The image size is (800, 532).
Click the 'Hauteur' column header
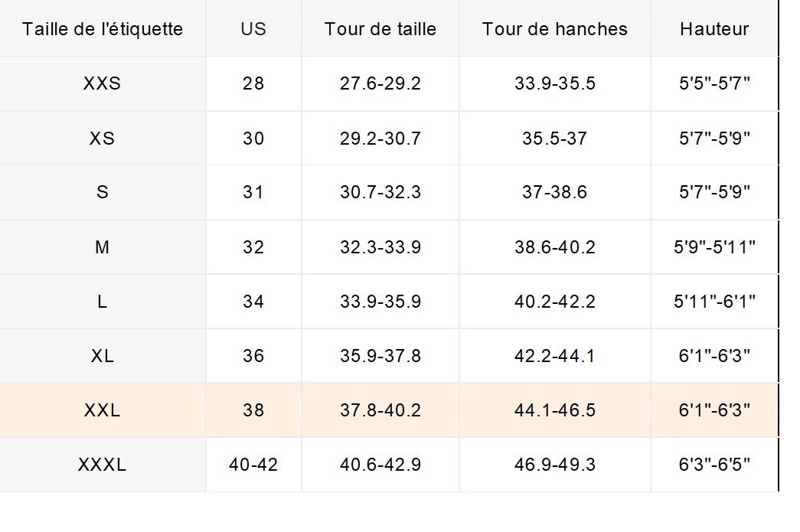714,29
